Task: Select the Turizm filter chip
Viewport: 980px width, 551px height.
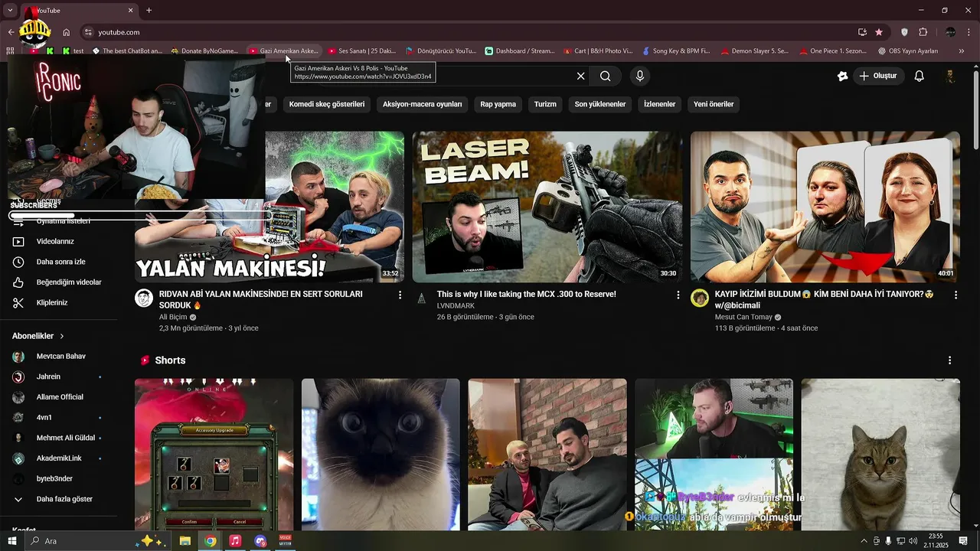Action: point(545,104)
